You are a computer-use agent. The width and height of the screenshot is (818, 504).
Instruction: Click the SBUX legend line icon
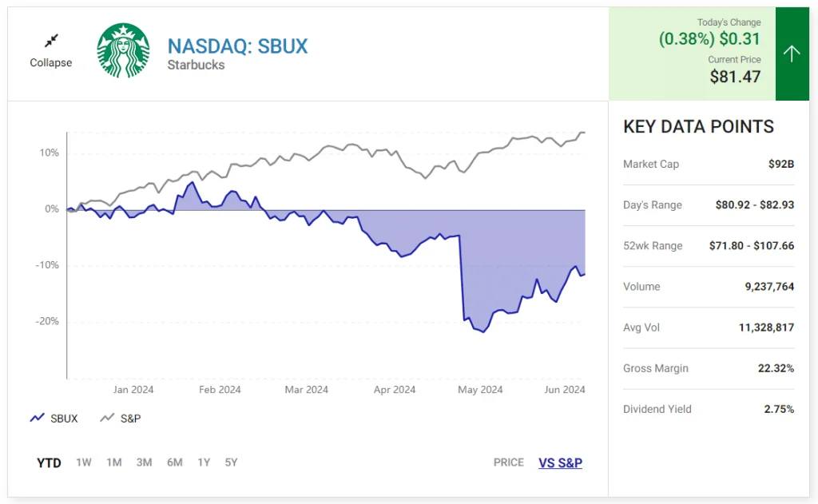[x=37, y=418]
